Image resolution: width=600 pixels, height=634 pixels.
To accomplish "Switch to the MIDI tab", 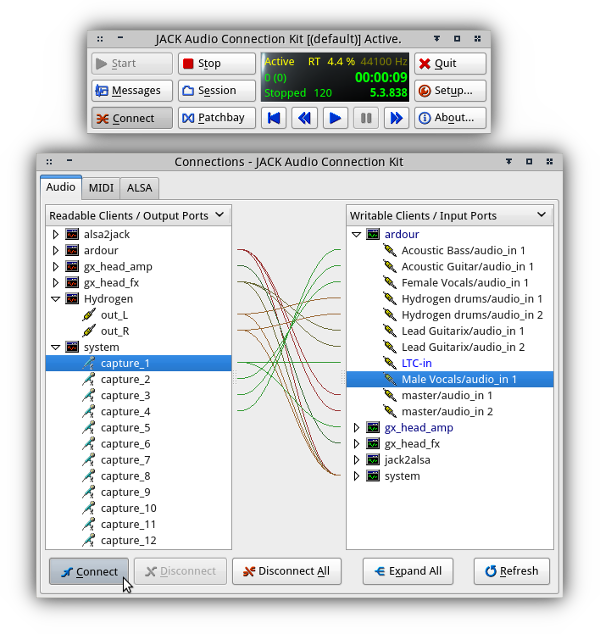I will coord(101,188).
